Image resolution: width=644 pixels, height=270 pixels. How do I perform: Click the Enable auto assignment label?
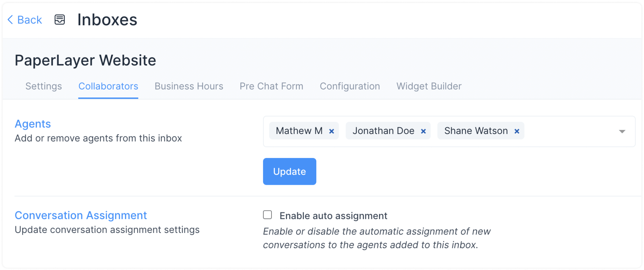click(333, 216)
